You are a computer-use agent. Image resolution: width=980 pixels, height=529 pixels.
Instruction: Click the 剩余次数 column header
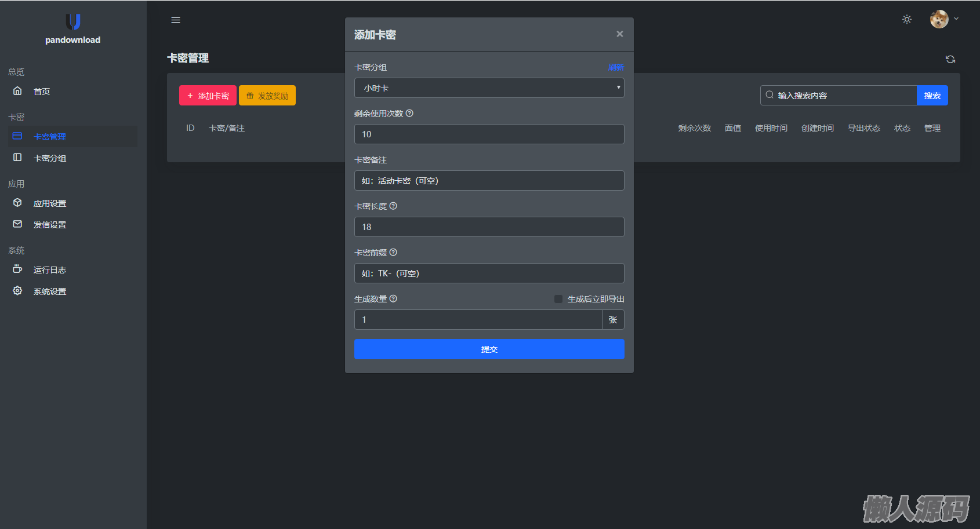(x=695, y=128)
